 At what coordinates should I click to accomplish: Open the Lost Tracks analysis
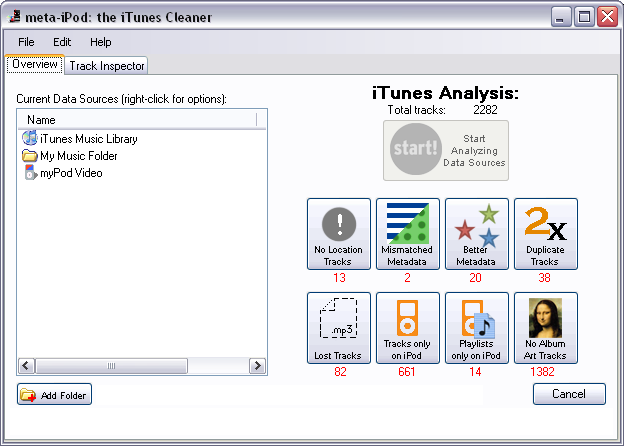pos(339,328)
